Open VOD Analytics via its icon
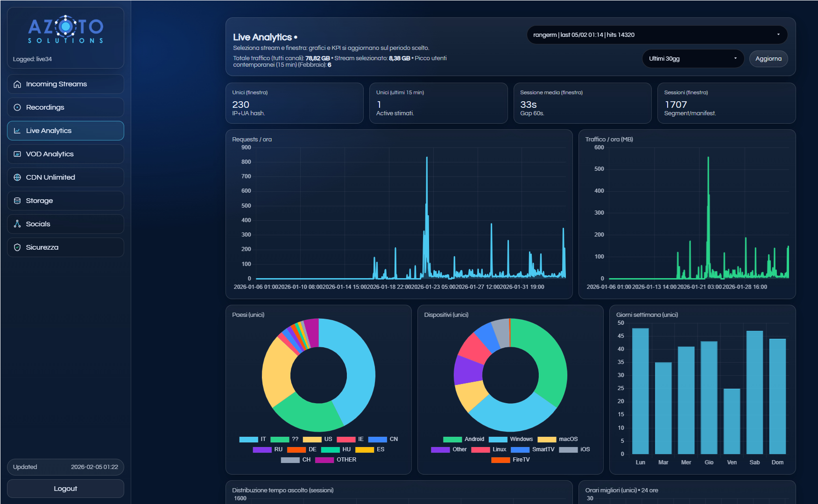The image size is (818, 504). click(17, 154)
